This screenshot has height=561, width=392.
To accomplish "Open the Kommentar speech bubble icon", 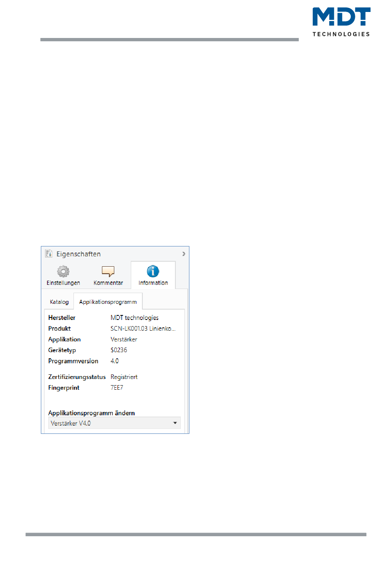I will [x=108, y=271].
